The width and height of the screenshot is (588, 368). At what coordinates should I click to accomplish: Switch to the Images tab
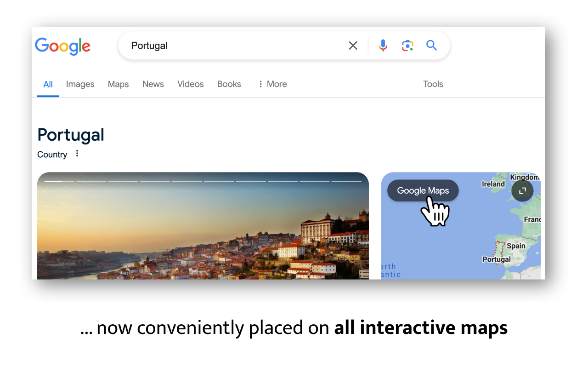[x=80, y=84]
